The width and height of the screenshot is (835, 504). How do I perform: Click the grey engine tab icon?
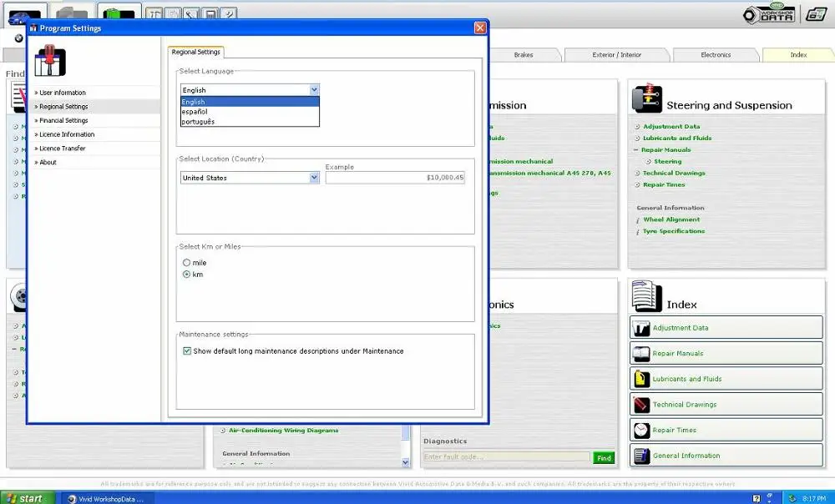[72, 13]
